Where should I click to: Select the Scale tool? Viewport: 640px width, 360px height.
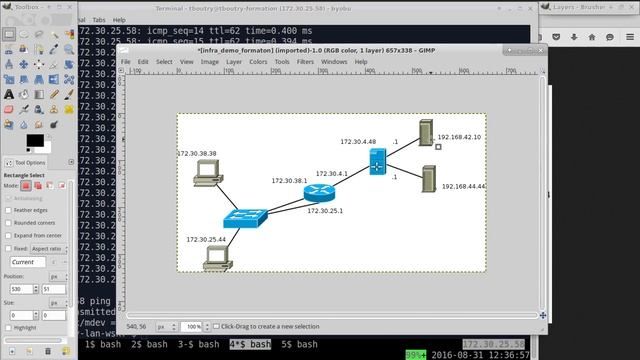coord(9,80)
